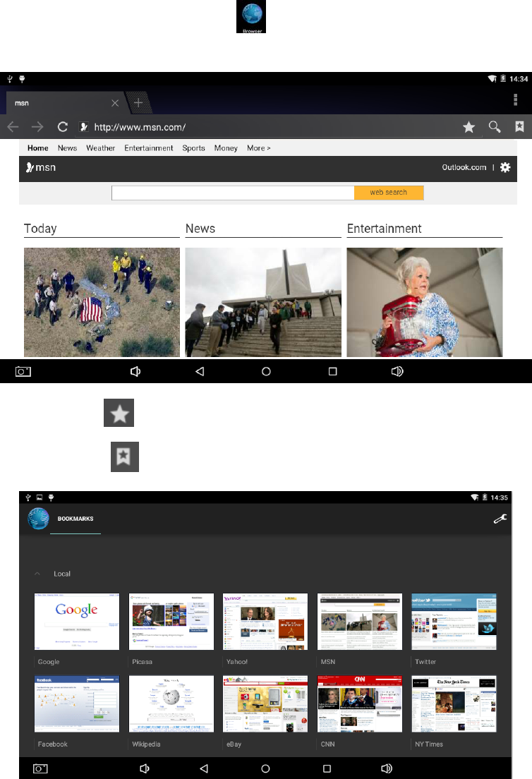This screenshot has height=779, width=532.
Task: Open the Today photo with the flag
Action: click(102, 302)
